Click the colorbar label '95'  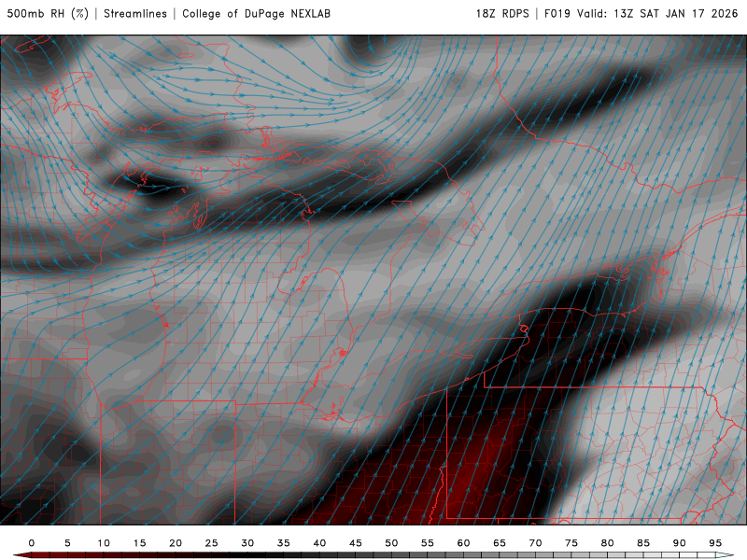(715, 543)
